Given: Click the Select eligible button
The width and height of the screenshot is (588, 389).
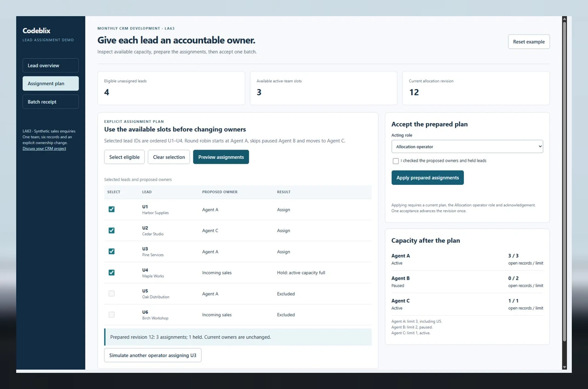Looking at the screenshot, I should pos(124,157).
